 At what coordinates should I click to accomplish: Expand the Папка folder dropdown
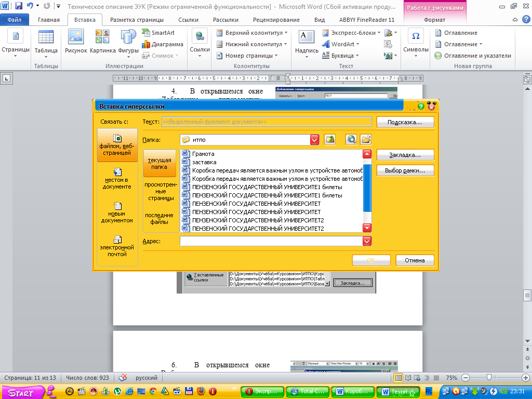[314, 140]
